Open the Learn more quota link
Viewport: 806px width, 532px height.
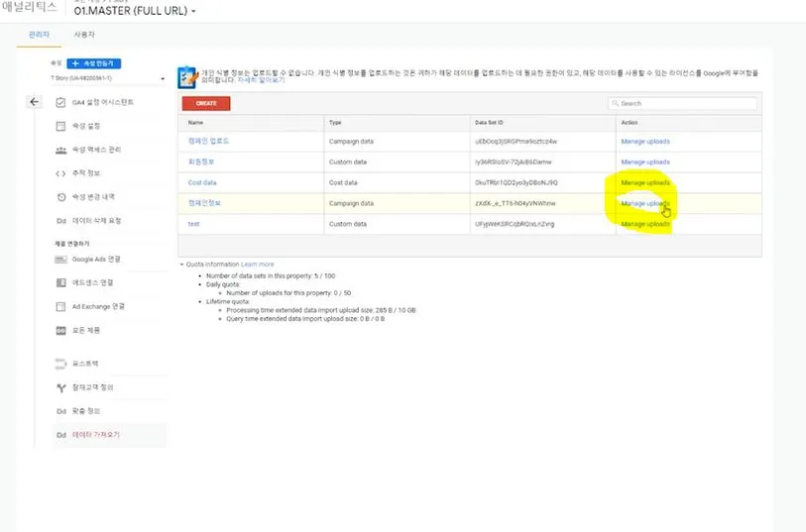click(x=258, y=265)
